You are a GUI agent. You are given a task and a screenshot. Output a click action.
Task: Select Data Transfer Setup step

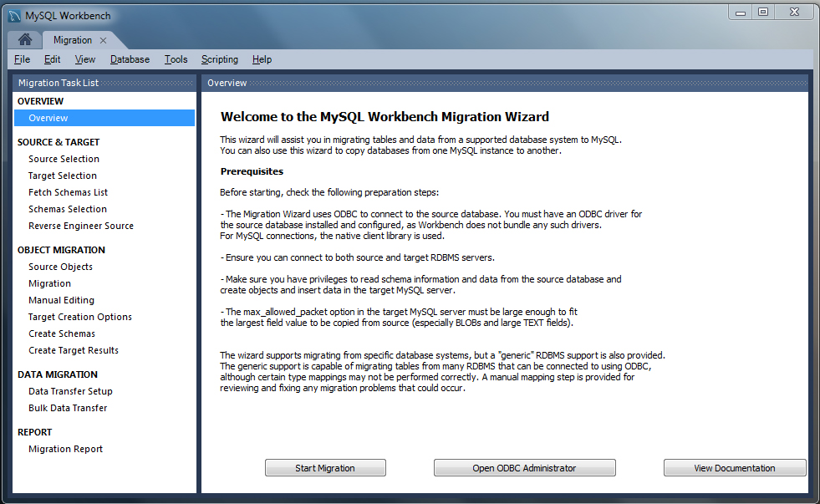click(70, 391)
